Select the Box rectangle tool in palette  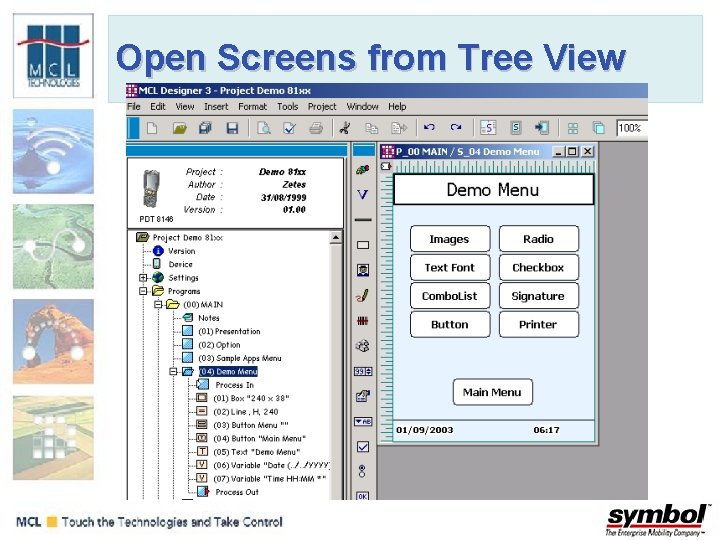pyautogui.click(x=363, y=245)
